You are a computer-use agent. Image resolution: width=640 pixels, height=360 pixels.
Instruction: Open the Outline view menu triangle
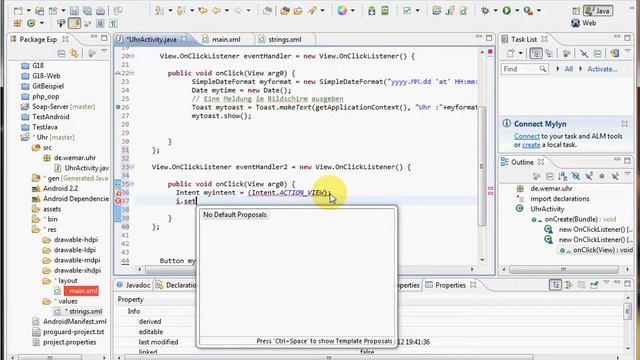pos(628,174)
